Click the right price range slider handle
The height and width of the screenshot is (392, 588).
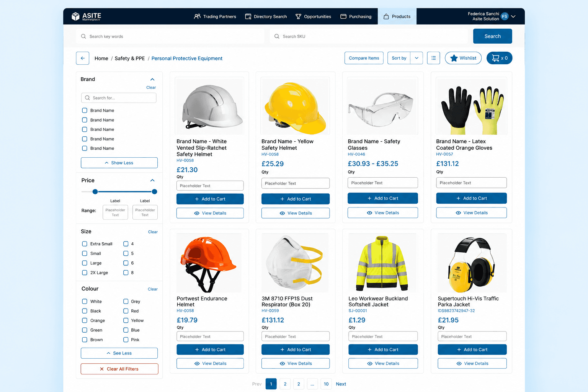[154, 191]
